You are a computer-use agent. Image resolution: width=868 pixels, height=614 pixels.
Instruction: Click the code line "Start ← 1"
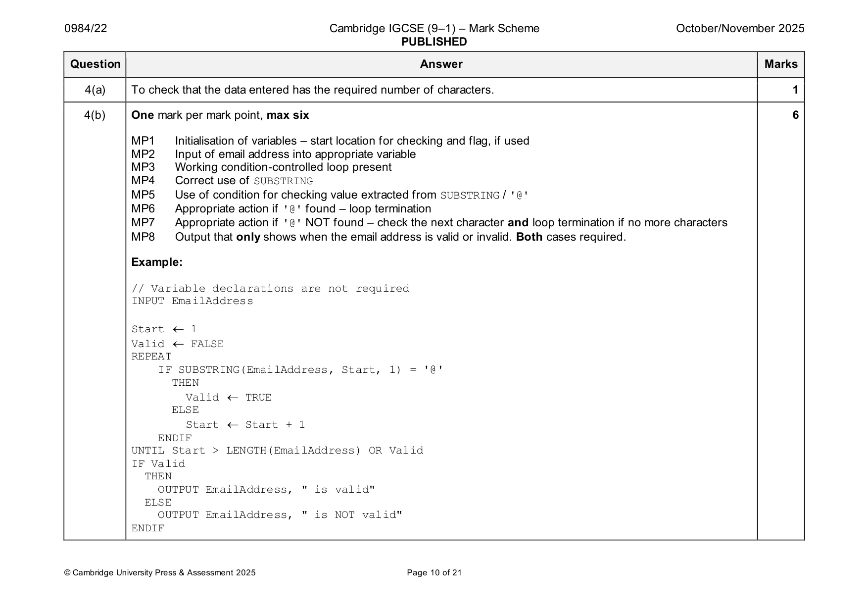point(164,329)
